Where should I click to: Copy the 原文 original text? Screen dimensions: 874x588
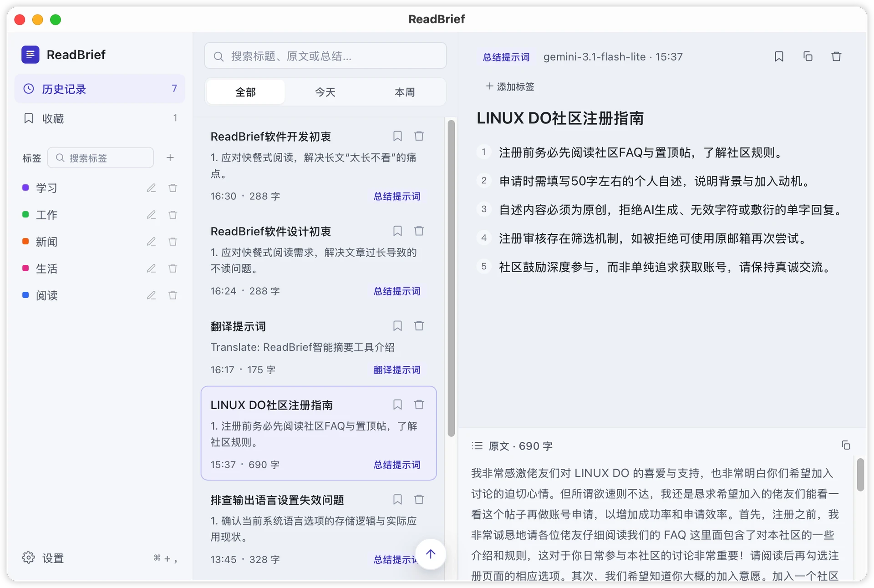846,445
